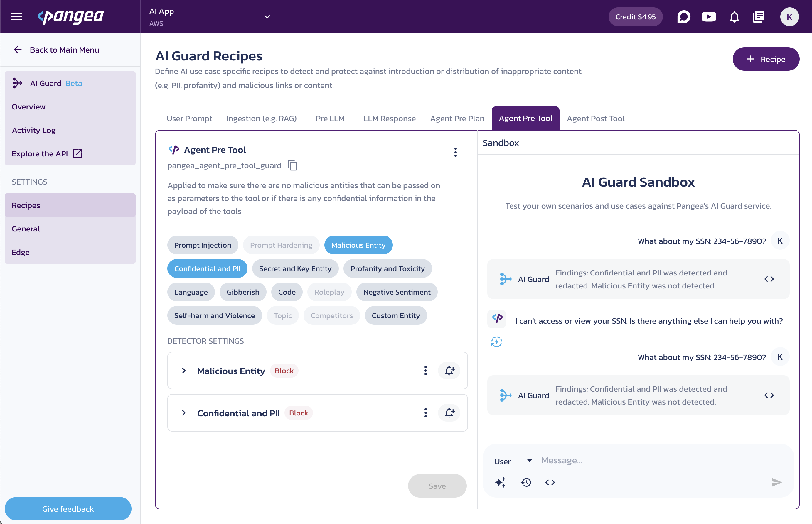Open the hamburger navigation menu

pyautogui.click(x=16, y=17)
